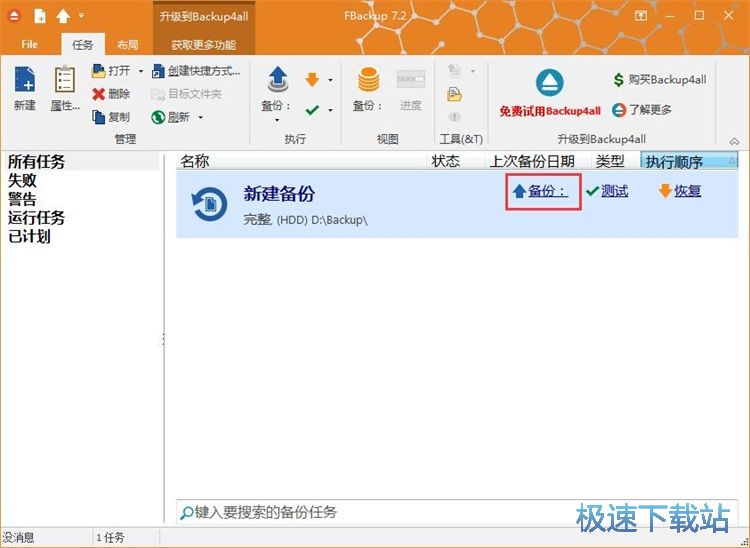Image resolution: width=750 pixels, height=548 pixels.
Task: Click the red Delete (删除) icon
Action: click(x=99, y=94)
